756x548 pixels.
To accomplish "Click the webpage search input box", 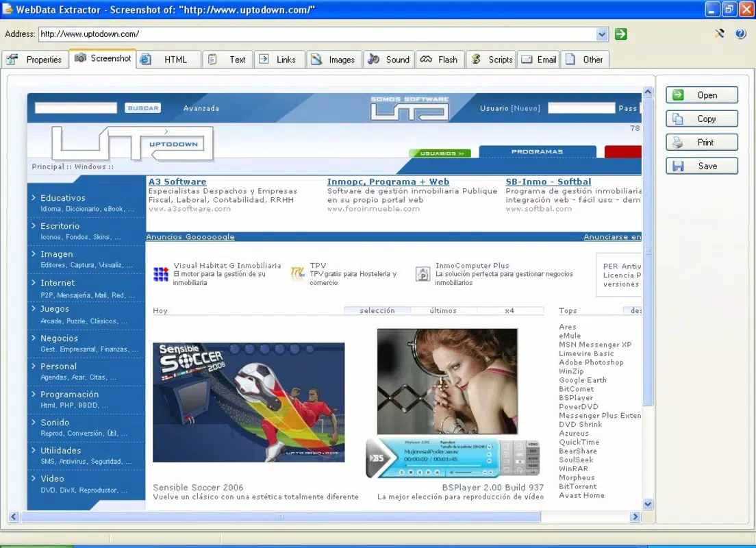I will (76, 108).
